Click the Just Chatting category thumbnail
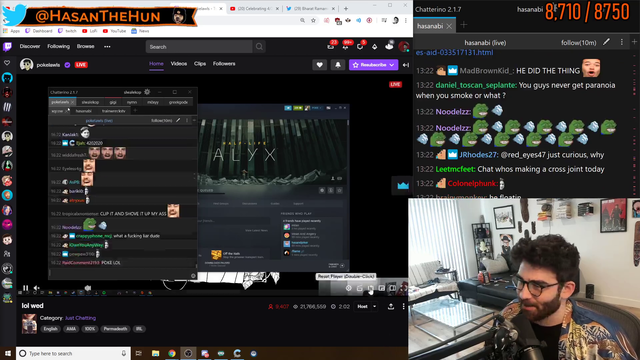 tap(29, 324)
